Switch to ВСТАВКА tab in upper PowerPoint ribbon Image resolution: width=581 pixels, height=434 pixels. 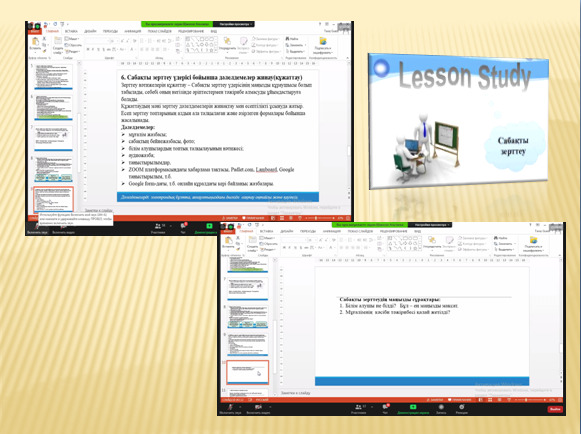click(x=72, y=31)
